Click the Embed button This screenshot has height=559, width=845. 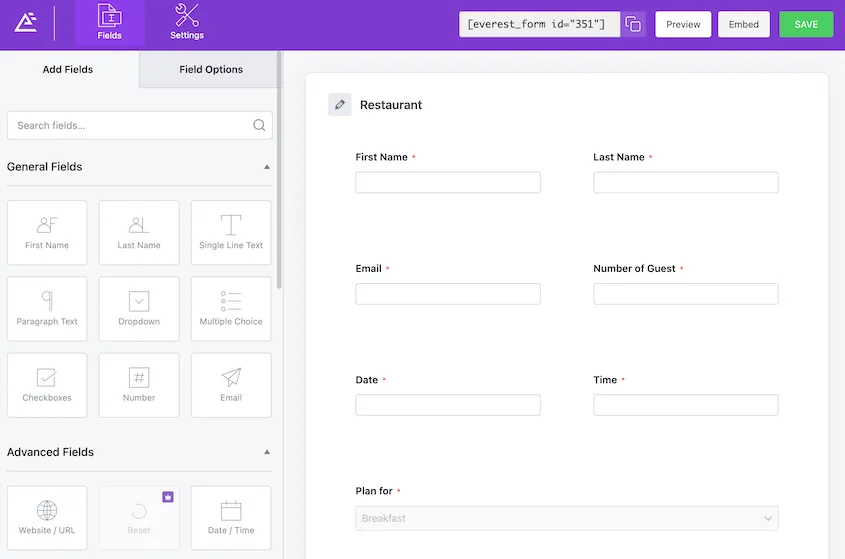click(x=744, y=24)
